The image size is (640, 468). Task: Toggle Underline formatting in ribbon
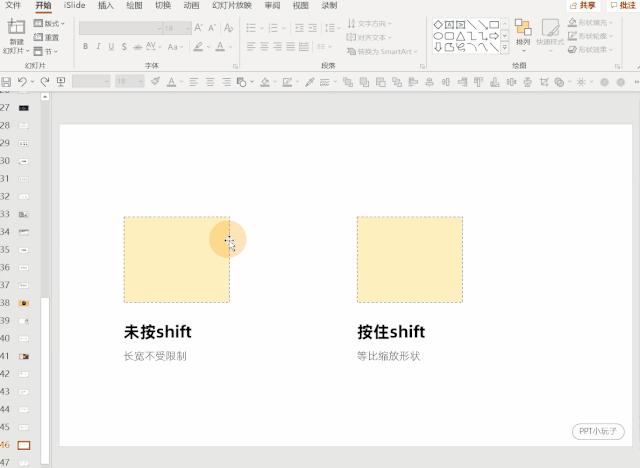click(x=111, y=47)
